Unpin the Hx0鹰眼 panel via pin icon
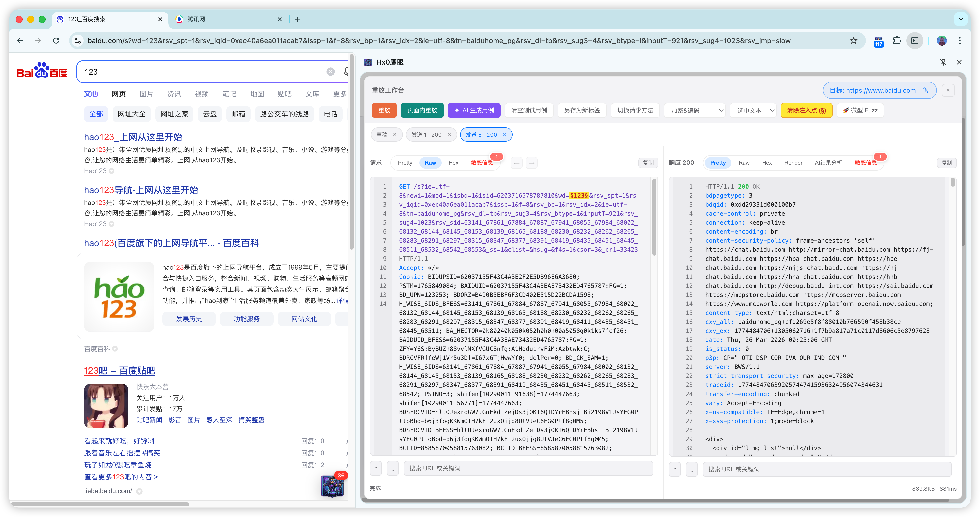The width and height of the screenshot is (980, 517). [x=943, y=62]
